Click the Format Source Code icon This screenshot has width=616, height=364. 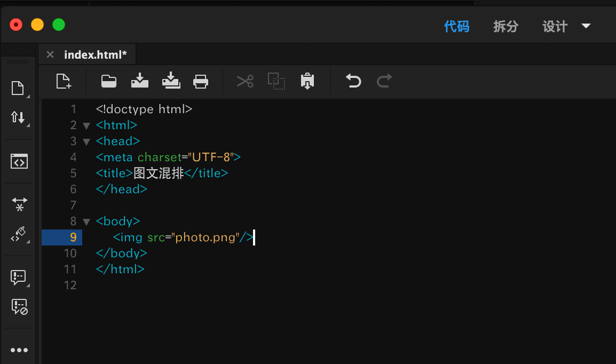[x=19, y=234]
